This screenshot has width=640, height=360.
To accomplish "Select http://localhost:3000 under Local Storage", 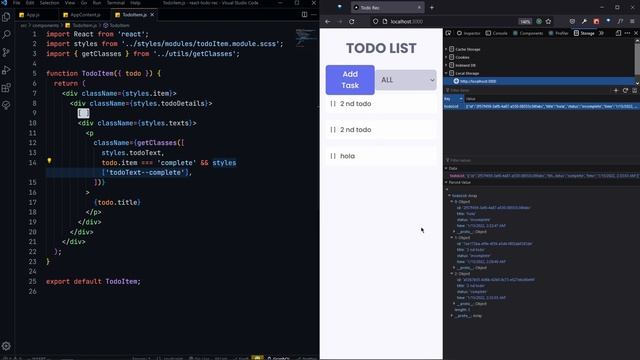I will pos(478,81).
